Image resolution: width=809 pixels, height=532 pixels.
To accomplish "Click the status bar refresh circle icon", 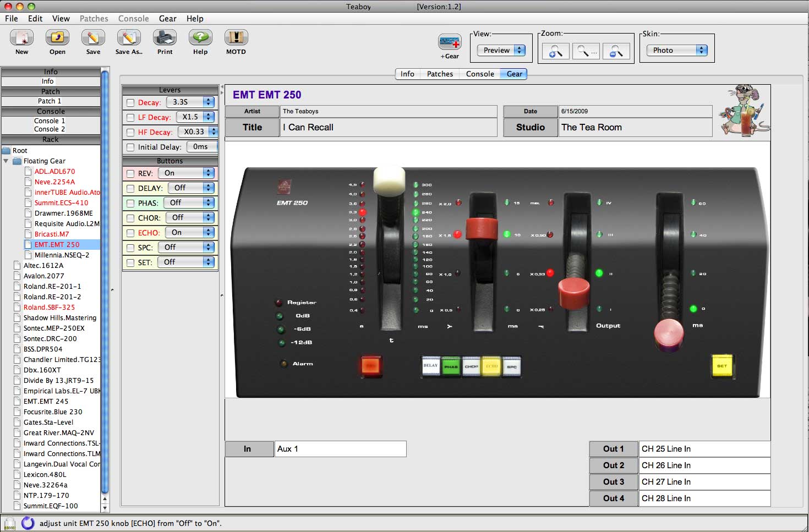I will [28, 523].
